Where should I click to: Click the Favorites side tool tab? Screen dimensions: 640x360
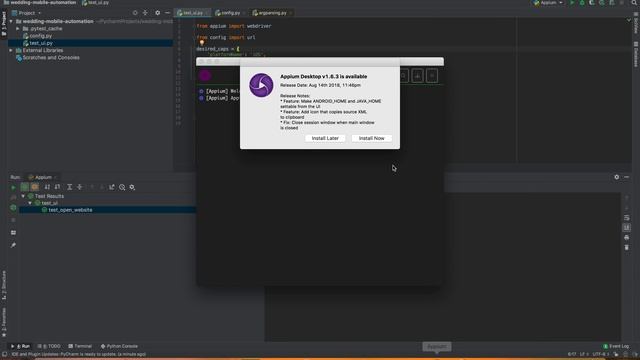pos(4,322)
